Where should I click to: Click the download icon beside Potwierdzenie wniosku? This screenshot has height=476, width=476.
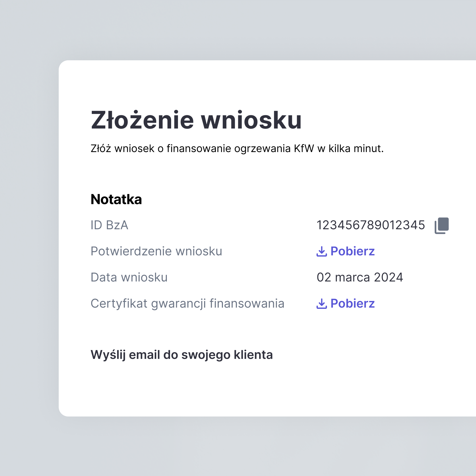[322, 251]
